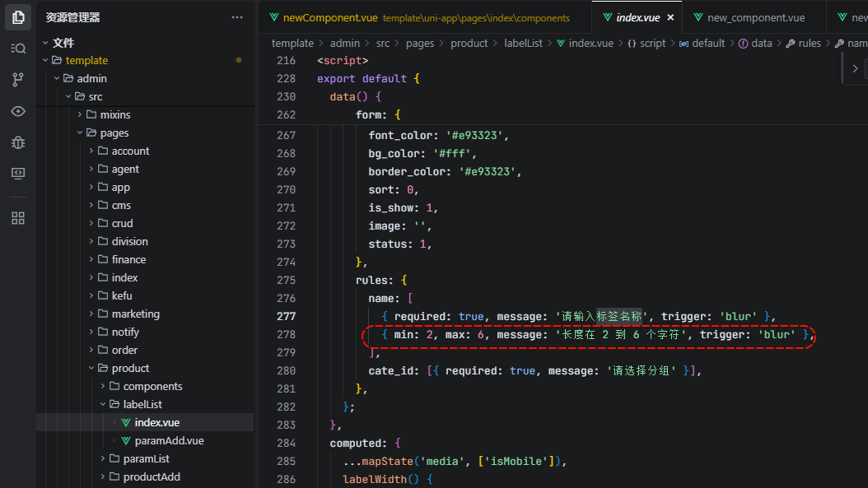
Task: Select the index.vue active tab
Action: 637,18
